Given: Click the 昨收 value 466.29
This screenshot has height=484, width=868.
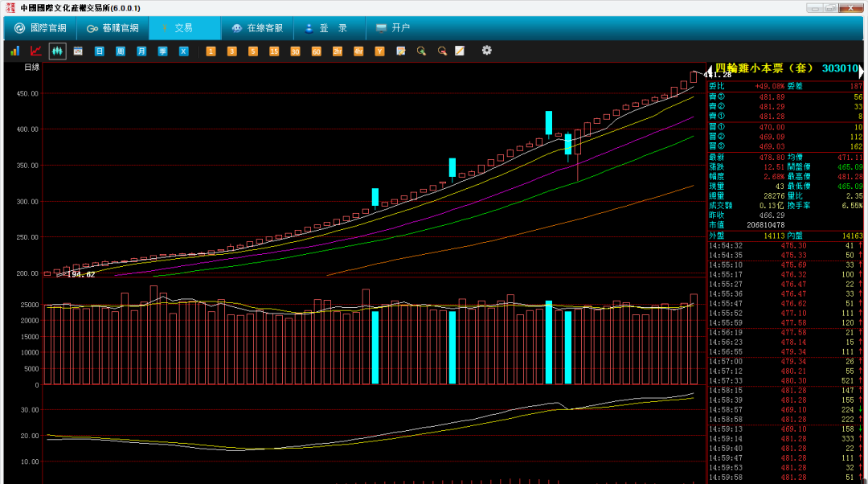Looking at the screenshot, I should [772, 215].
